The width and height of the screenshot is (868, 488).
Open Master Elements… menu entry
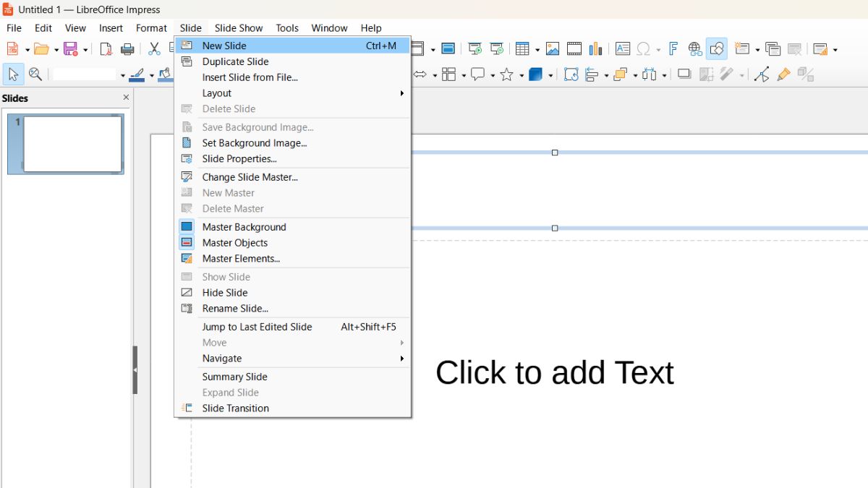[x=293, y=259]
